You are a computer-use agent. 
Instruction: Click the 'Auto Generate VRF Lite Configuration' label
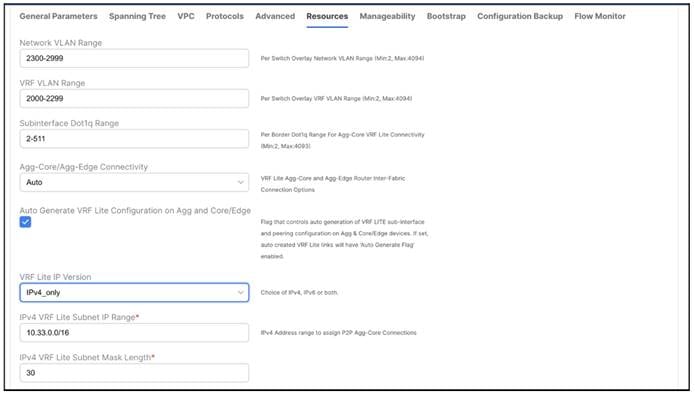click(x=135, y=211)
